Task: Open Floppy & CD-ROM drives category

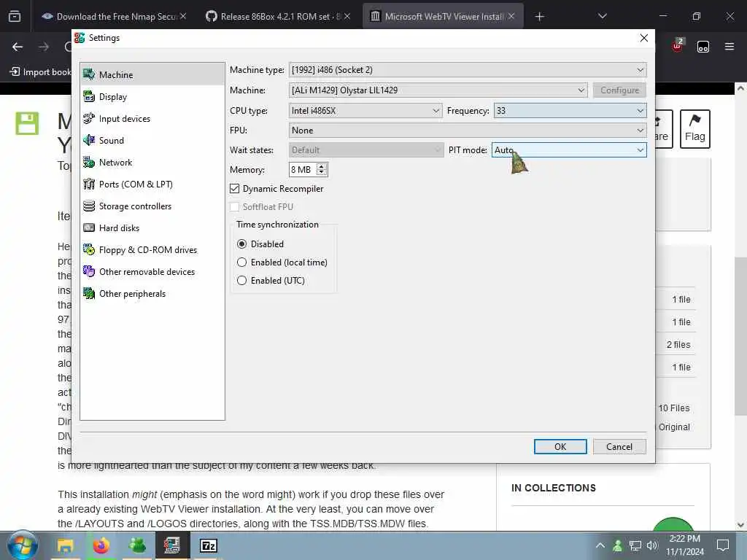Action: click(152, 250)
